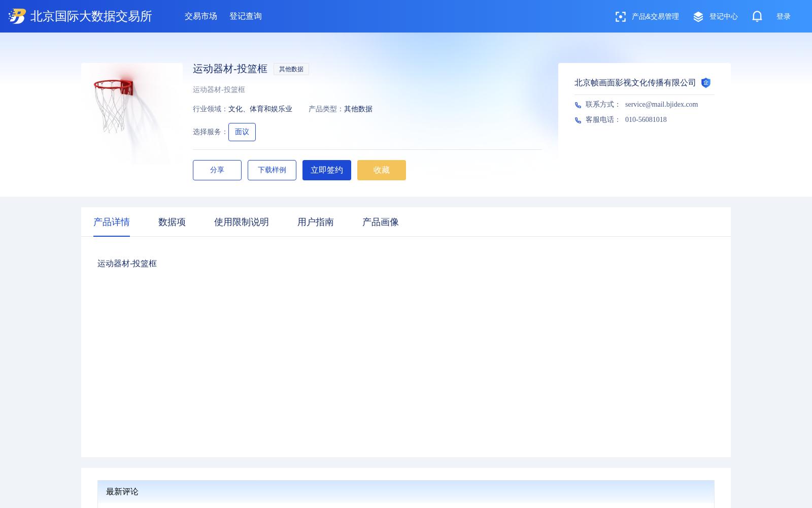Viewport: 812px width, 508px height.
Task: Click the Beijing Data Exchange logo icon
Action: pyautogui.click(x=17, y=16)
